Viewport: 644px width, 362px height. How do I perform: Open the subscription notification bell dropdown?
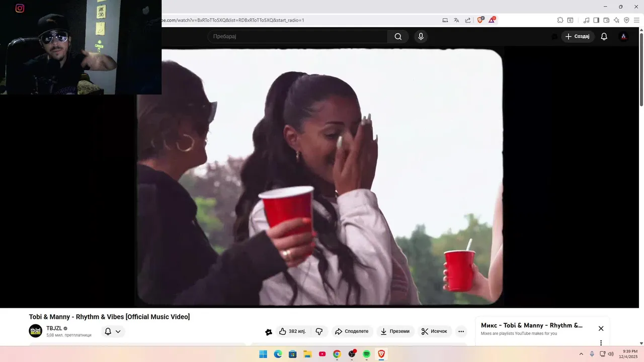point(113,331)
